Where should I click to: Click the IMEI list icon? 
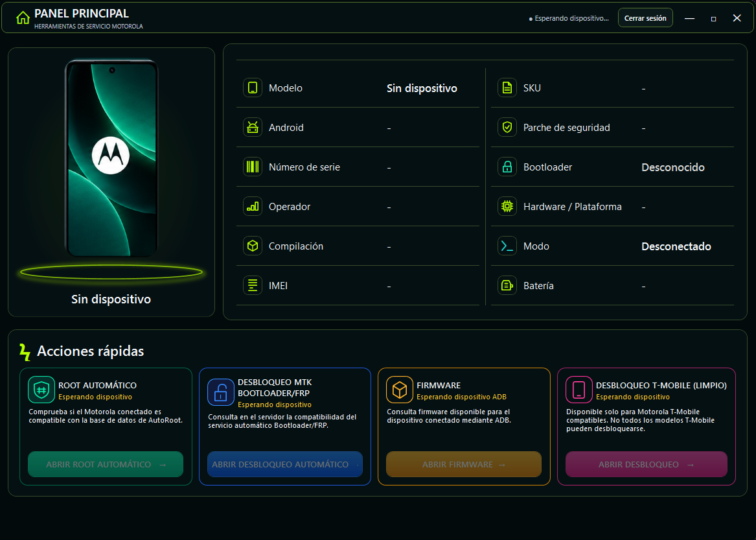253,286
